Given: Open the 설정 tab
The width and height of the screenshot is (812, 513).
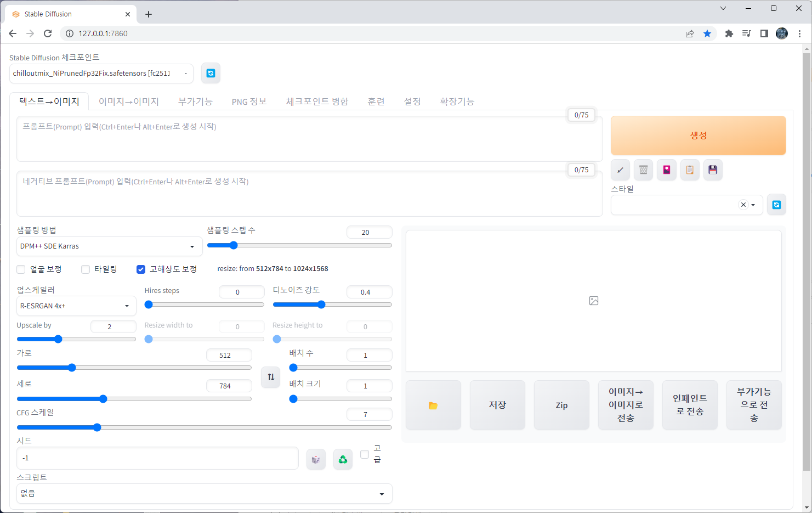Looking at the screenshot, I should pyautogui.click(x=412, y=102).
